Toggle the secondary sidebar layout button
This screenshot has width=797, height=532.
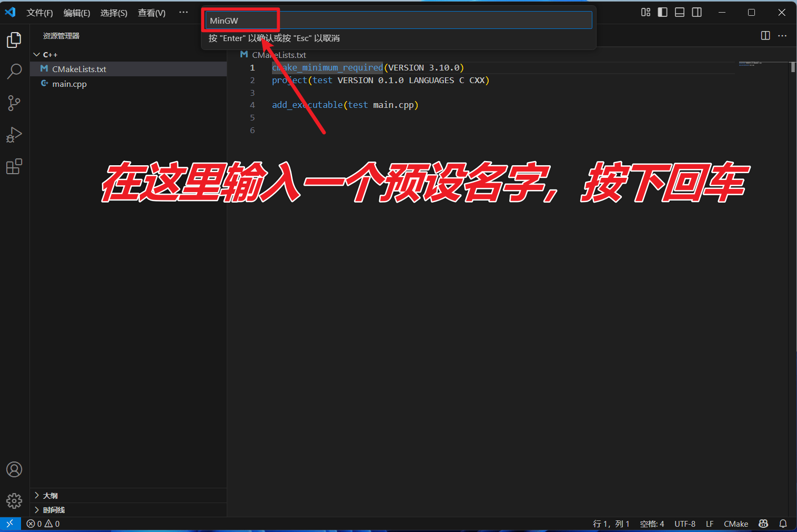(697, 12)
